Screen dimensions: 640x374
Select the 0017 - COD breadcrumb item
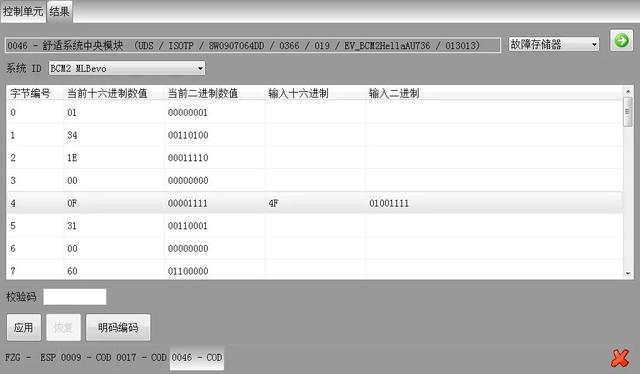pos(142,358)
